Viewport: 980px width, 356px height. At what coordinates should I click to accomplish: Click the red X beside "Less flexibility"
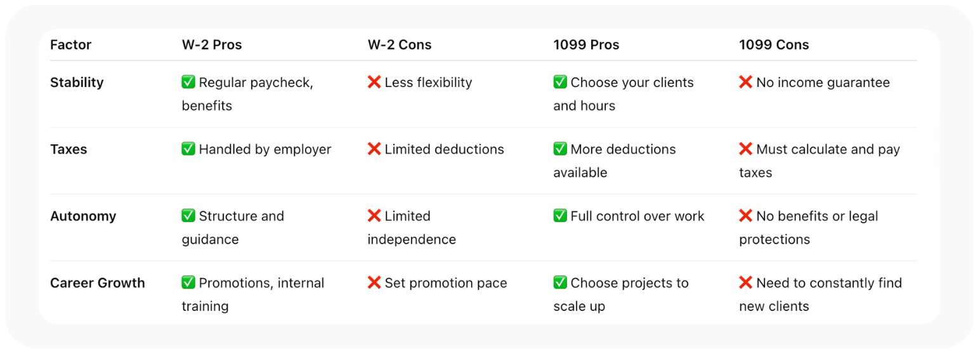[x=374, y=82]
